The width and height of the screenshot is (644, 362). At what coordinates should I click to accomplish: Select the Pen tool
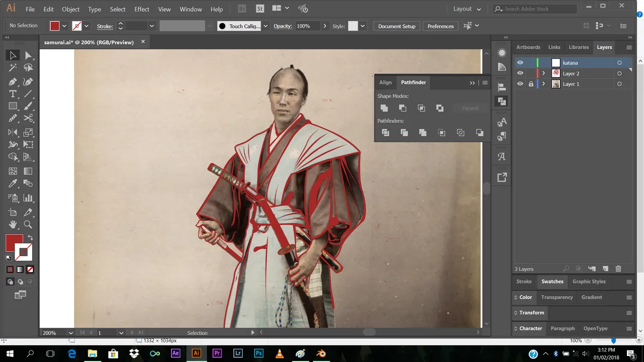click(x=13, y=81)
